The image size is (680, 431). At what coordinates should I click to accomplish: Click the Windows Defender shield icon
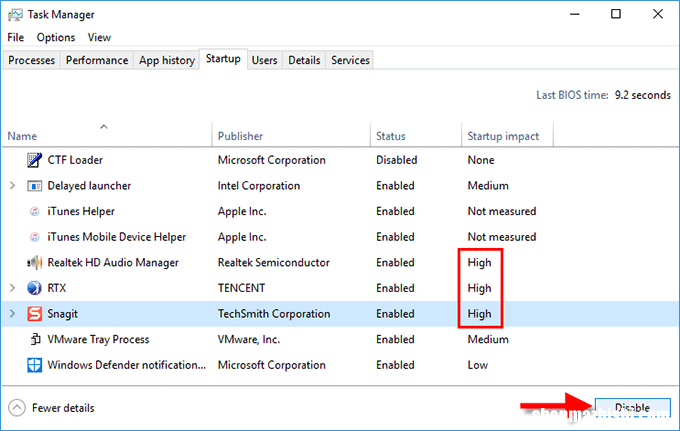click(x=34, y=365)
